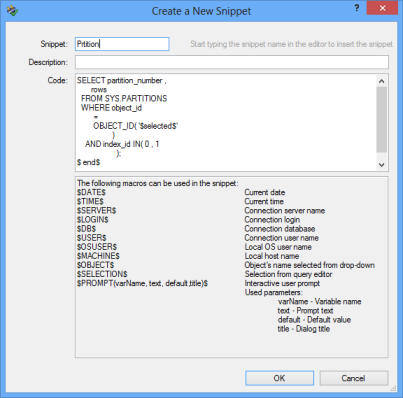The image size is (403, 398).
Task: Click the 'Start typing the snippet name' hint
Action: tap(291, 44)
